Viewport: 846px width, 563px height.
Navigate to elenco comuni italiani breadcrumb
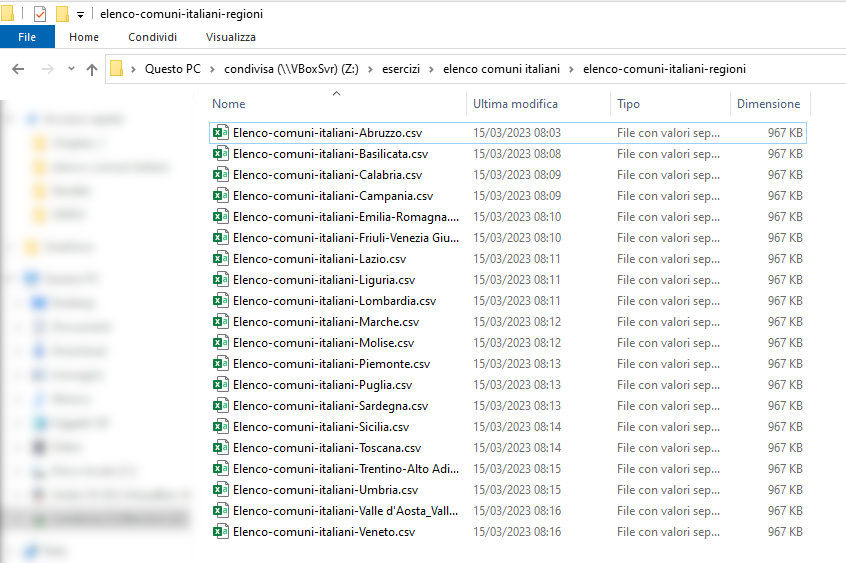click(x=501, y=69)
